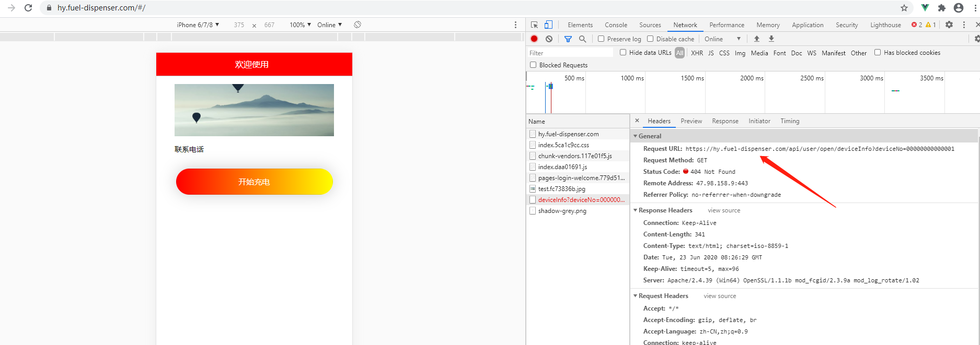The height and width of the screenshot is (345, 980).
Task: View source of Request Headers
Action: (x=720, y=296)
